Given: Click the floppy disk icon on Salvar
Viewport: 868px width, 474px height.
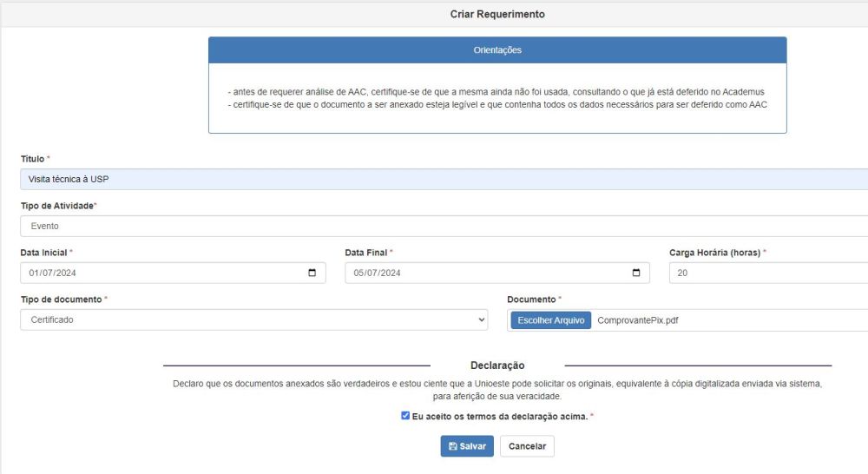Looking at the screenshot, I should click(452, 446).
